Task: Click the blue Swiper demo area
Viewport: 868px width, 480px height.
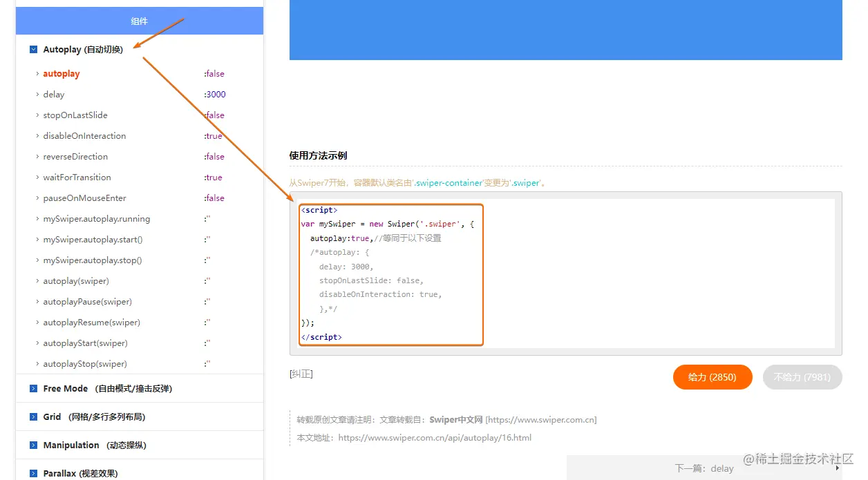Action: 565,30
